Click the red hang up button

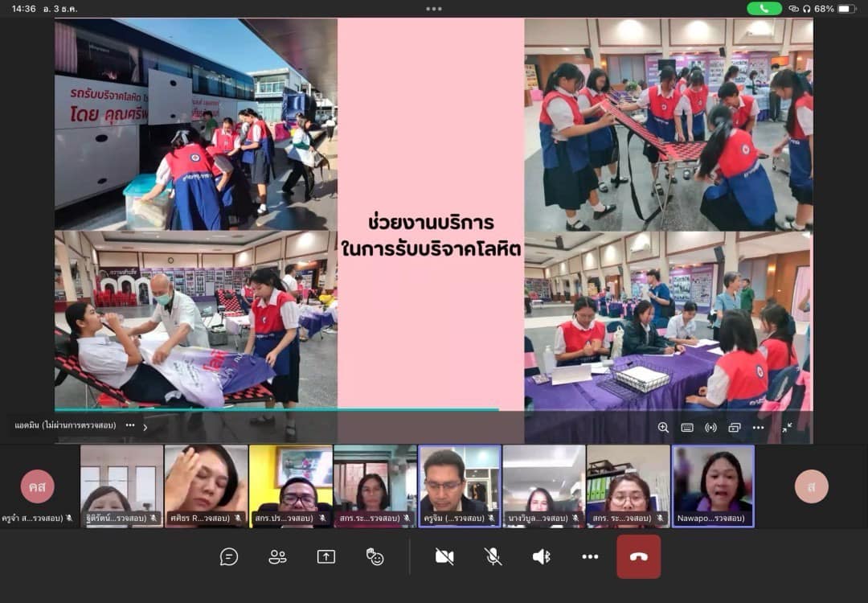click(x=638, y=556)
